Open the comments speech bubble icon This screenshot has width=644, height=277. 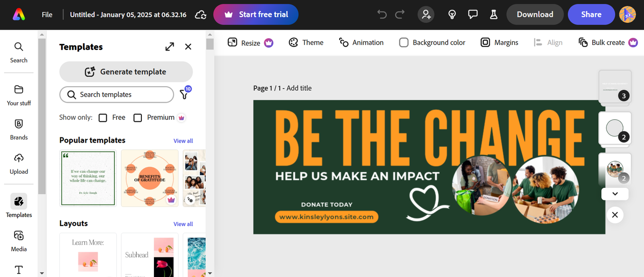pyautogui.click(x=473, y=15)
